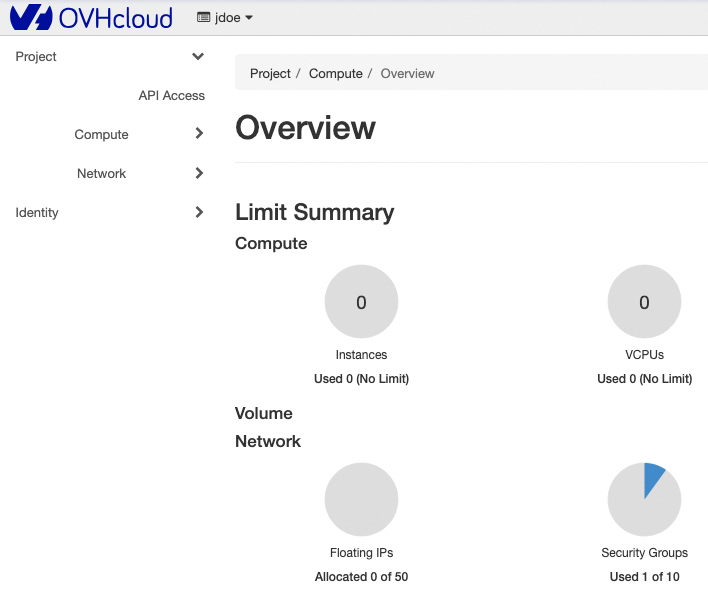Click Project in the breadcrumb
The image size is (708, 616).
(x=270, y=74)
